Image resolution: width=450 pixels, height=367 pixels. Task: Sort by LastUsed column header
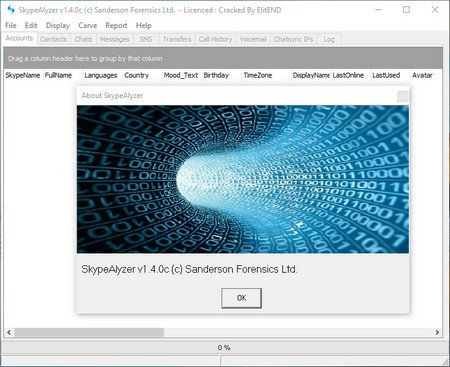click(390, 75)
